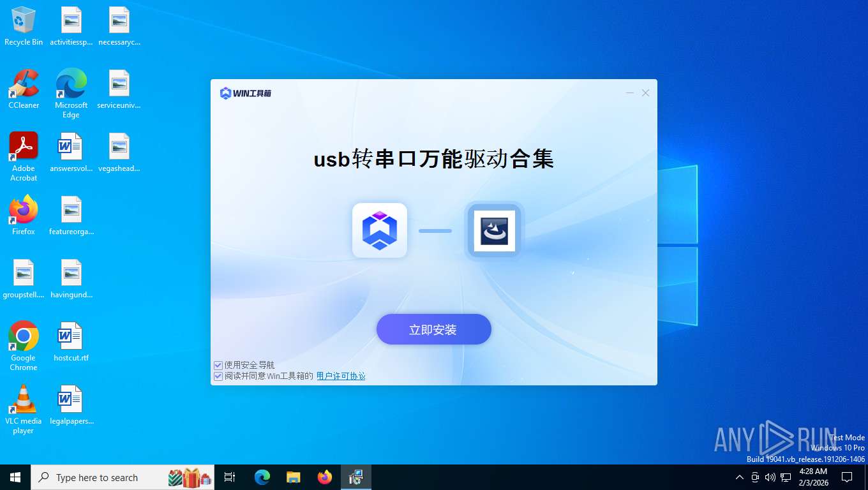Select the Google Chrome desktop shortcut
This screenshot has height=490, width=868.
coord(24,346)
